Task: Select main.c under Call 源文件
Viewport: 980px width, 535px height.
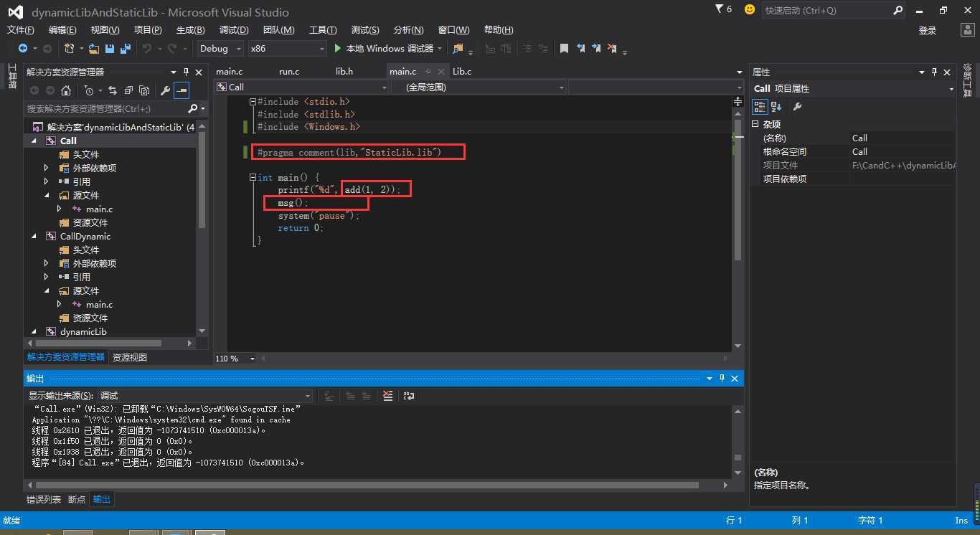Action: (99, 209)
